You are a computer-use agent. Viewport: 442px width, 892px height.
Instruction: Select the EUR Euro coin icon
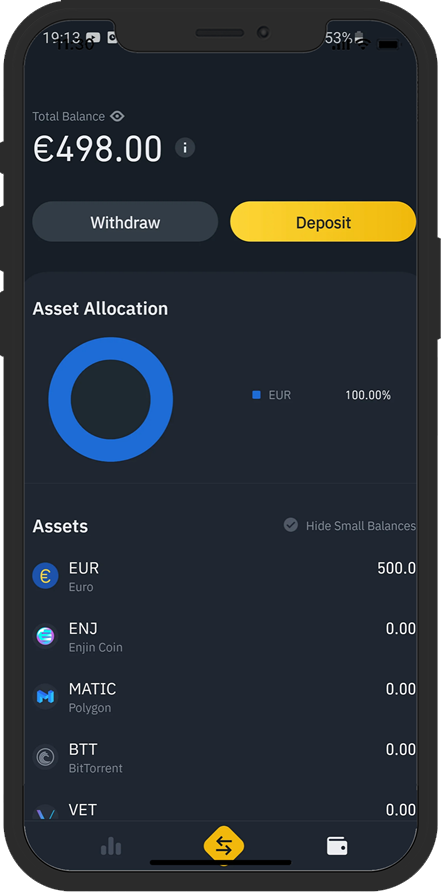(46, 576)
